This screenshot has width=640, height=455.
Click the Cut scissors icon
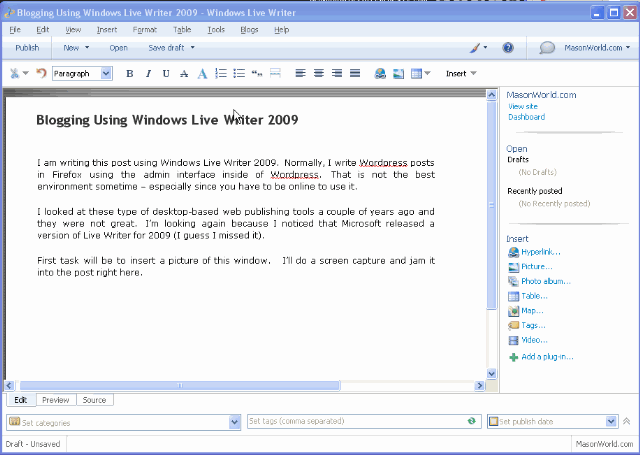point(14,73)
